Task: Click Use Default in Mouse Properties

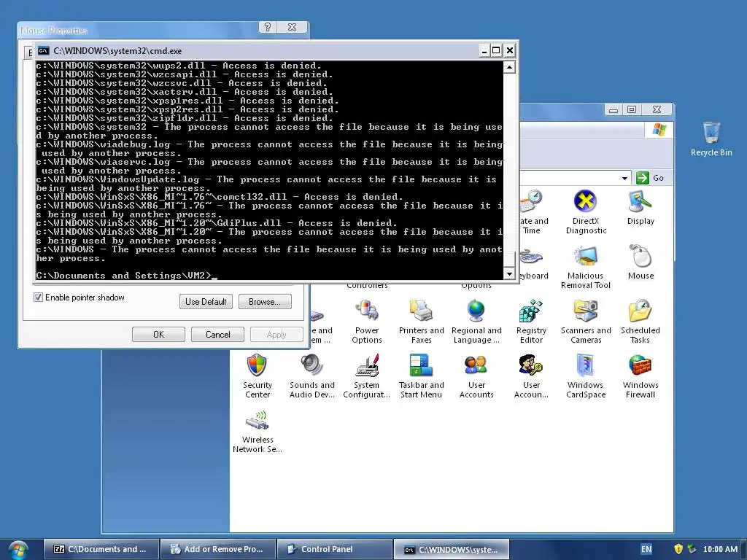Action: point(206,301)
